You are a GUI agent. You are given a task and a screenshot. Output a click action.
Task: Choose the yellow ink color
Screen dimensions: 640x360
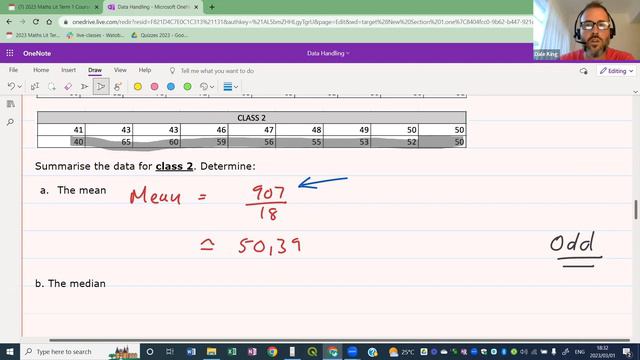click(x=138, y=87)
